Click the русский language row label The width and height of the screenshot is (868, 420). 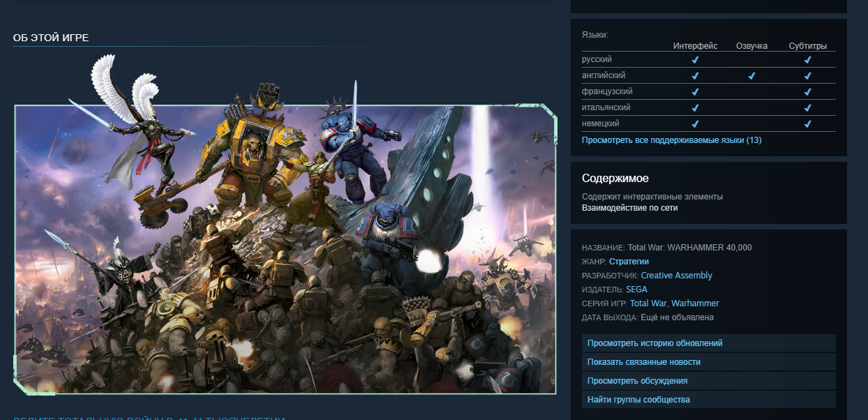[x=597, y=59]
